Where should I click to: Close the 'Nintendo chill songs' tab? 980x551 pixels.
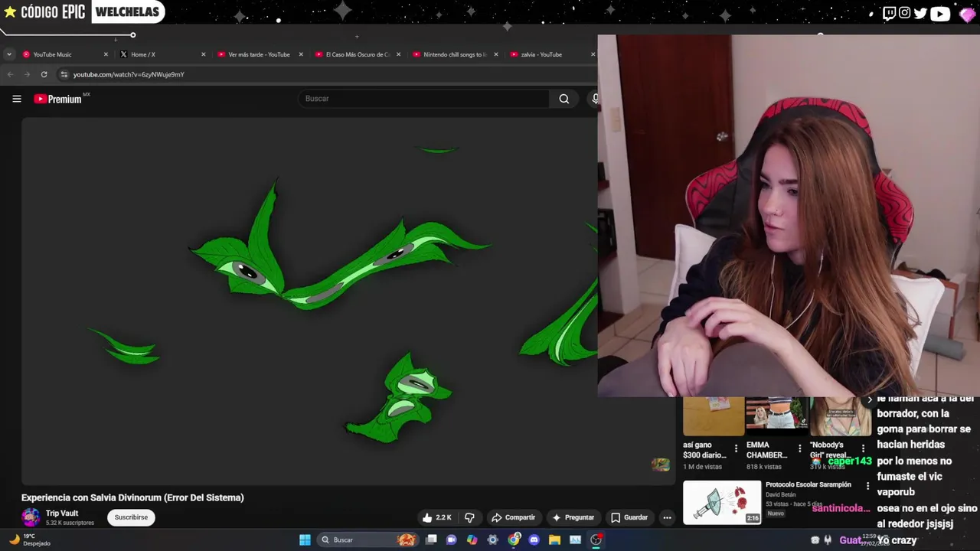click(x=495, y=54)
